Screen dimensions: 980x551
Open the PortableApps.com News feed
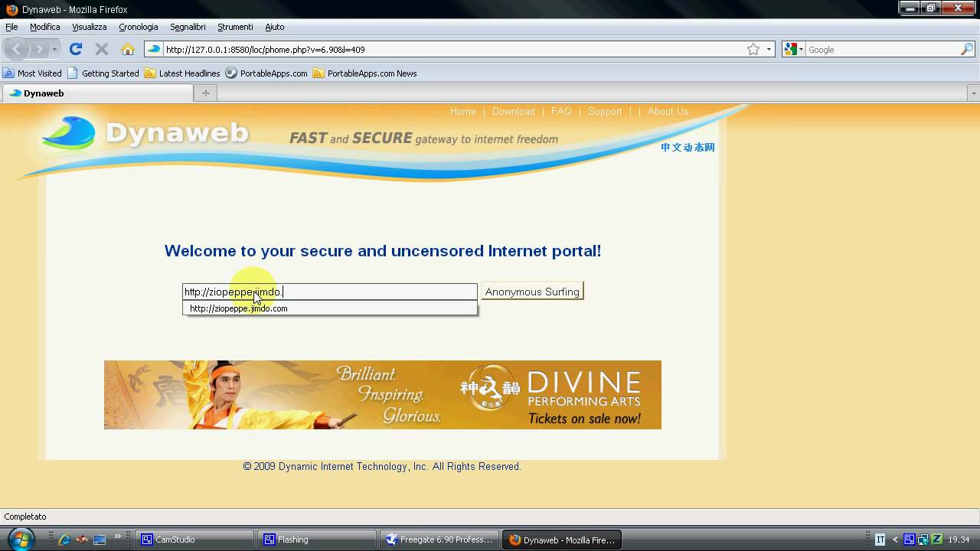coord(364,73)
